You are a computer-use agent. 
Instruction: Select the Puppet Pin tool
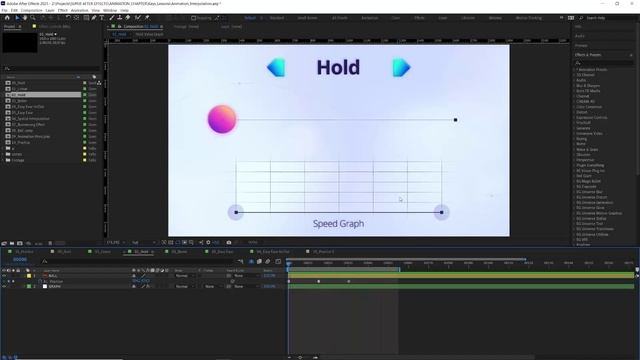147,18
